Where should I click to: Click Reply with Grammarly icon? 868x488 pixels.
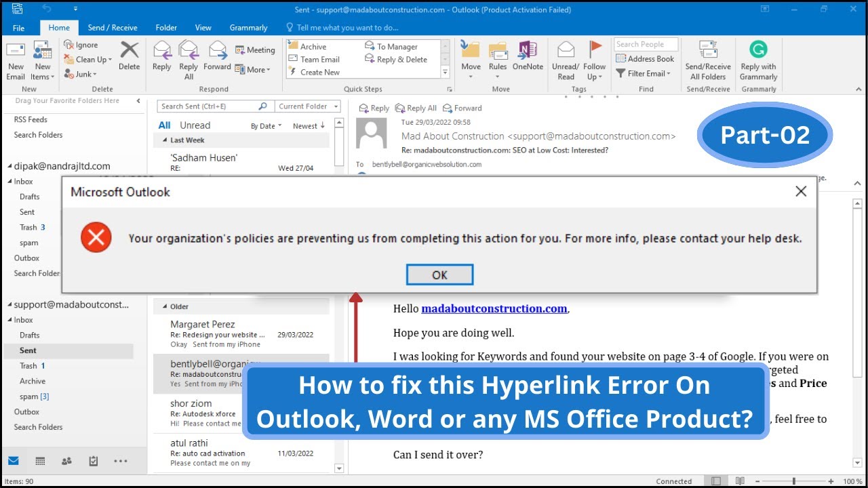758,50
